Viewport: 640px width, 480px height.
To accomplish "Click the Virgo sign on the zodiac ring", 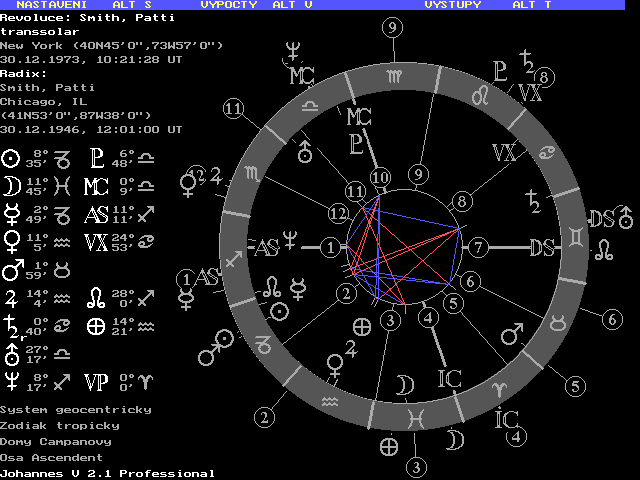I will pyautogui.click(x=389, y=76).
